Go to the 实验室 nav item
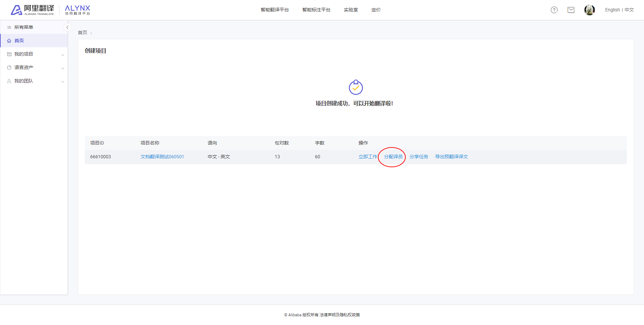 tap(351, 10)
